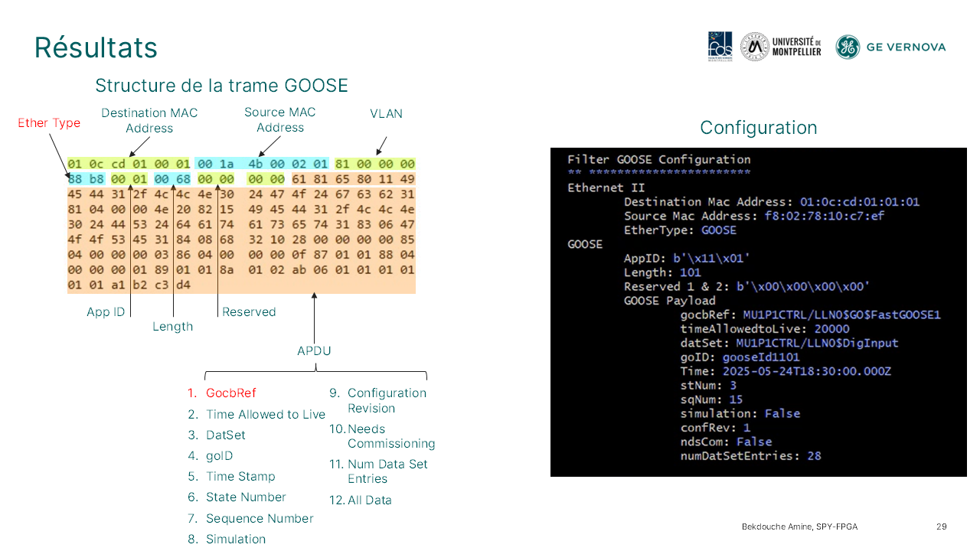Viewport: 980px width, 551px height.
Task: Click the Source MAC Address label
Action: 279,119
